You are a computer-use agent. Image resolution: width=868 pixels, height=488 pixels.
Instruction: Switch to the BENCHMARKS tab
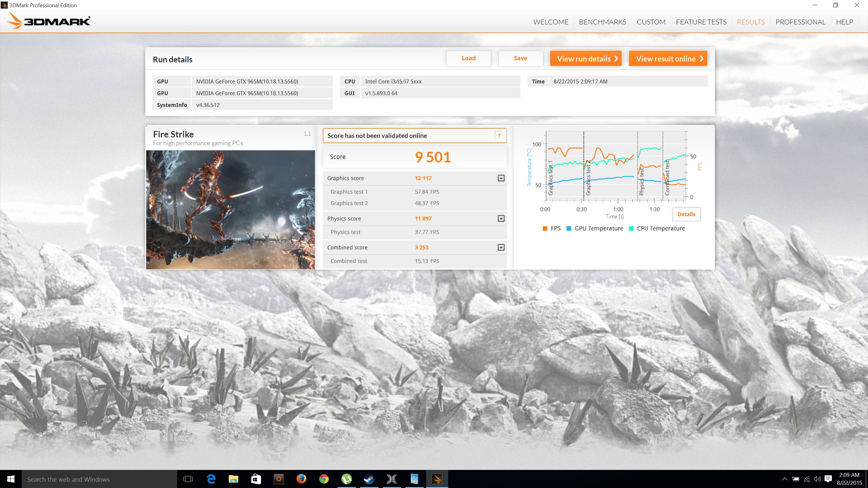[x=602, y=22]
